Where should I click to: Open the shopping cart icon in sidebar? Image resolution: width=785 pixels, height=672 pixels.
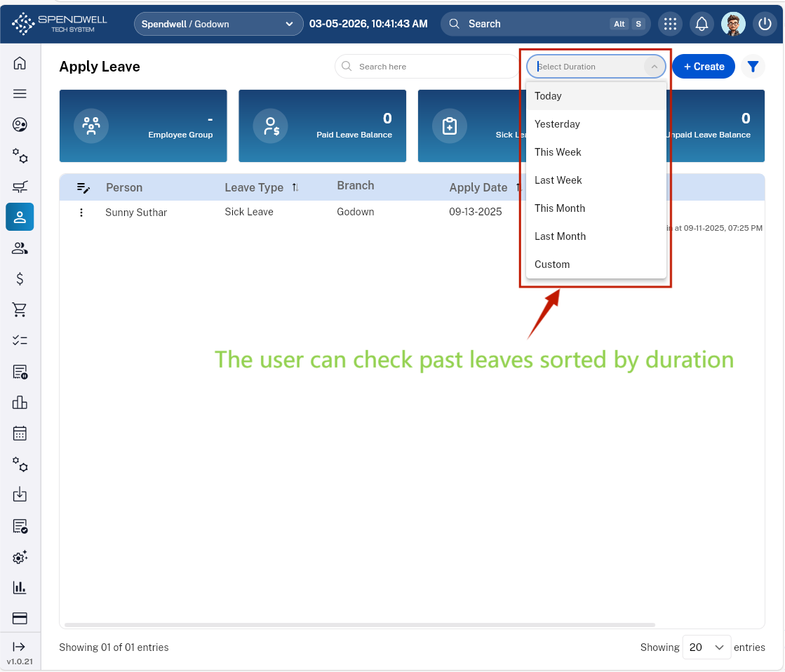pos(20,309)
